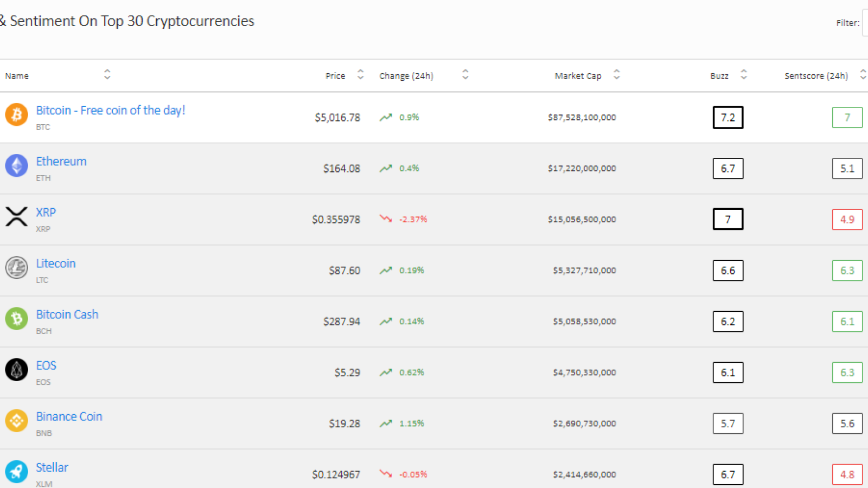
Task: Click XRP's red downtrend arrow
Action: 386,219
